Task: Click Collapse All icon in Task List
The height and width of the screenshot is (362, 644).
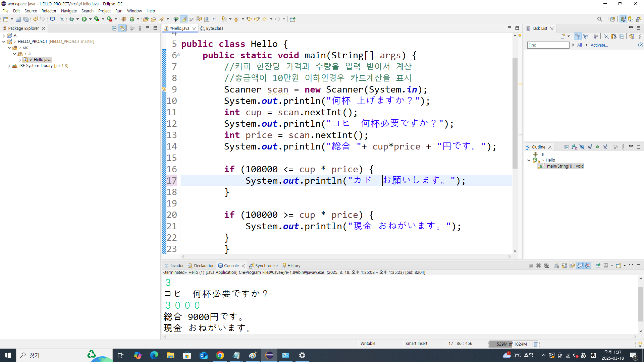Action: [x=622, y=36]
